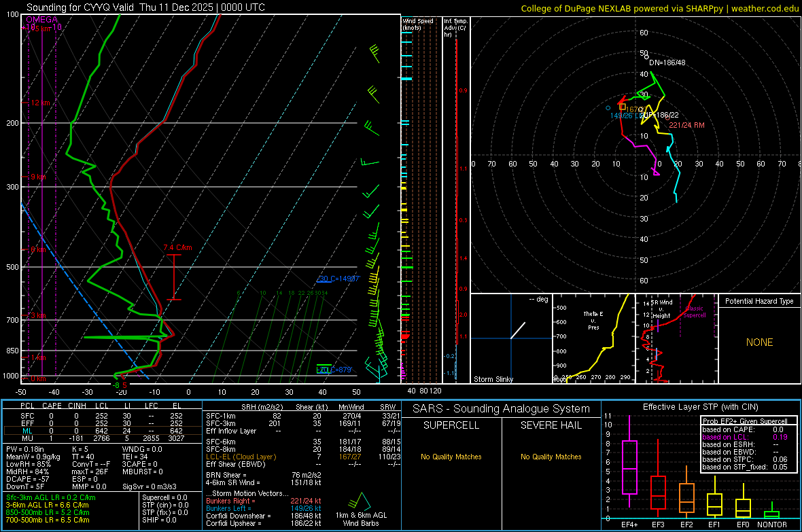Click the 'BRN Shear =' row

coord(264,475)
